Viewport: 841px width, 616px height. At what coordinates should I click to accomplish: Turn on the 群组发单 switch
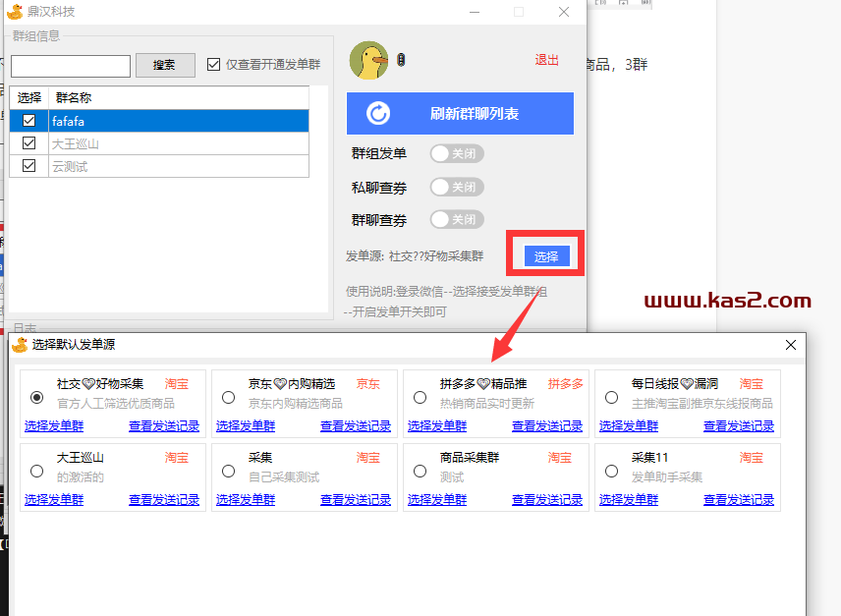pos(457,154)
